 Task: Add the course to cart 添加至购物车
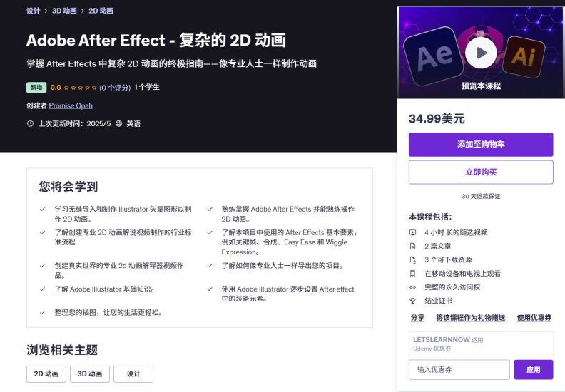tap(481, 145)
